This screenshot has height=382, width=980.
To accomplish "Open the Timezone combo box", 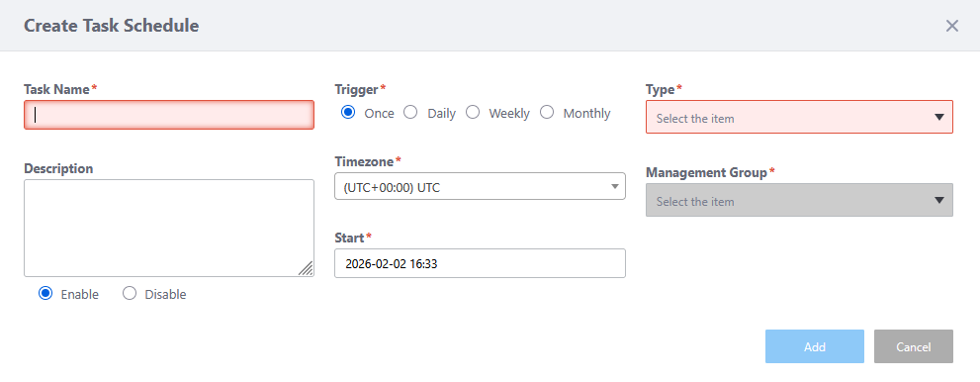I will pyautogui.click(x=480, y=186).
